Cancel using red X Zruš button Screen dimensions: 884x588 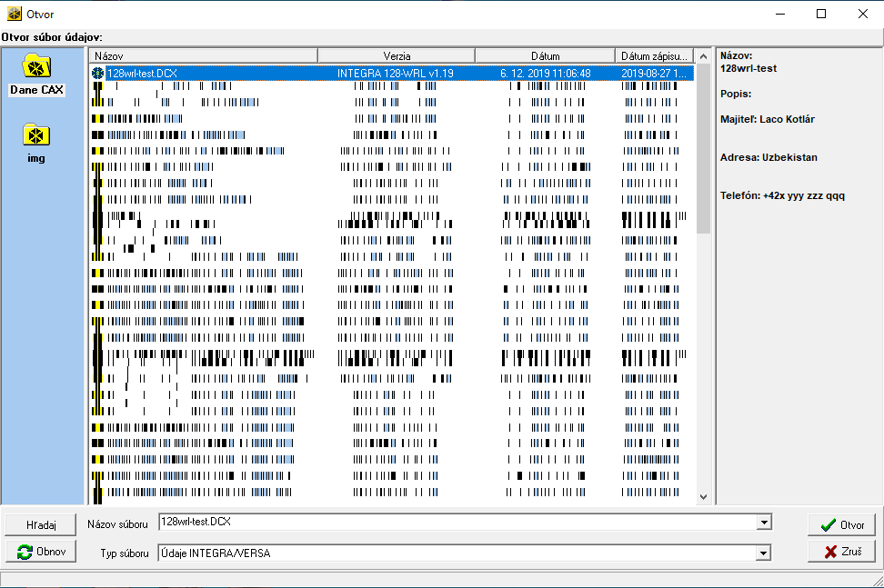point(841,552)
